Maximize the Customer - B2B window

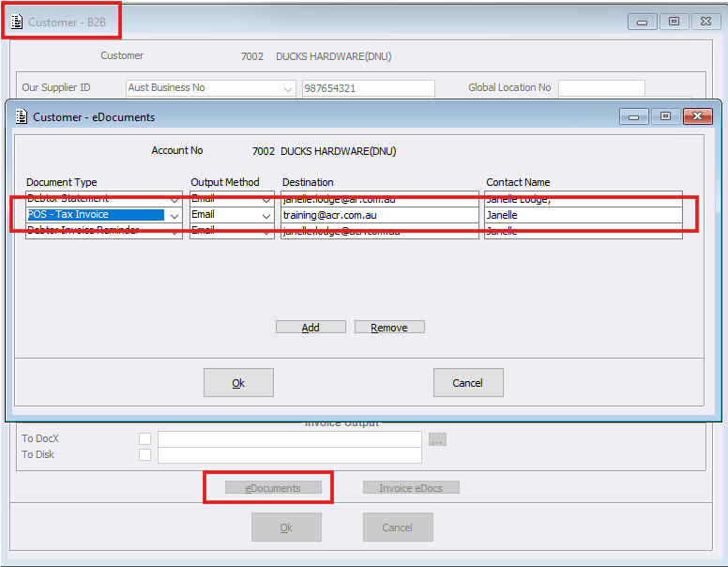coord(674,22)
